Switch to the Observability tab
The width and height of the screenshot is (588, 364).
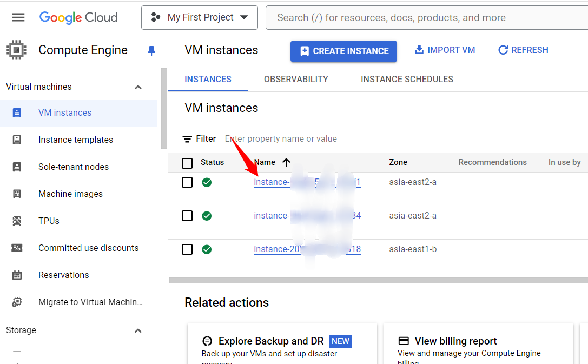coord(296,79)
